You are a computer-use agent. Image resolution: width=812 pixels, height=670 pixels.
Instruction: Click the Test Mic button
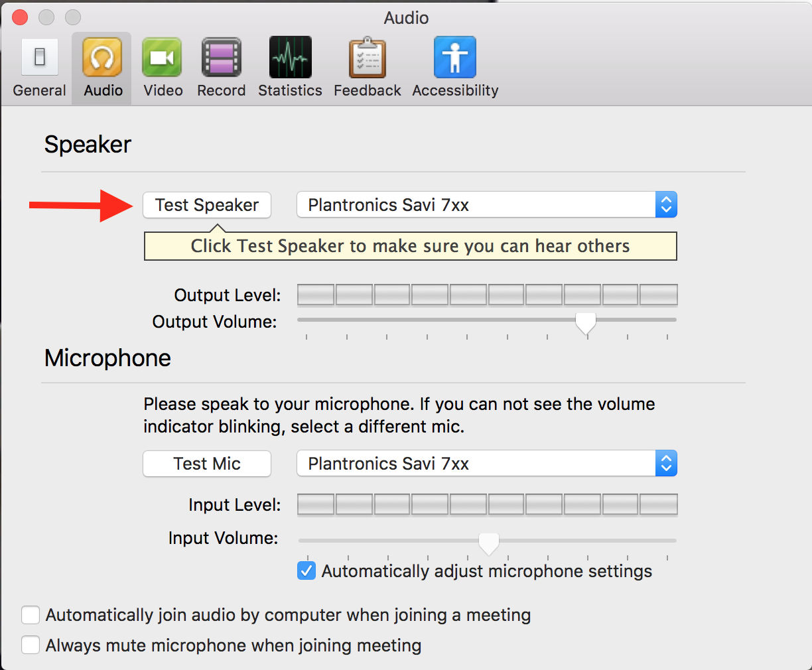pos(207,464)
